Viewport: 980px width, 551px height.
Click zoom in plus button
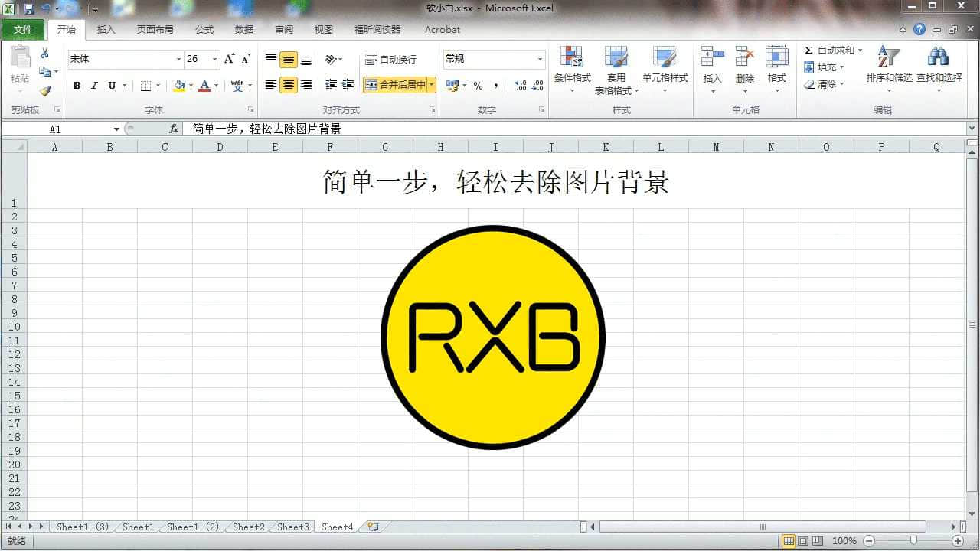957,541
